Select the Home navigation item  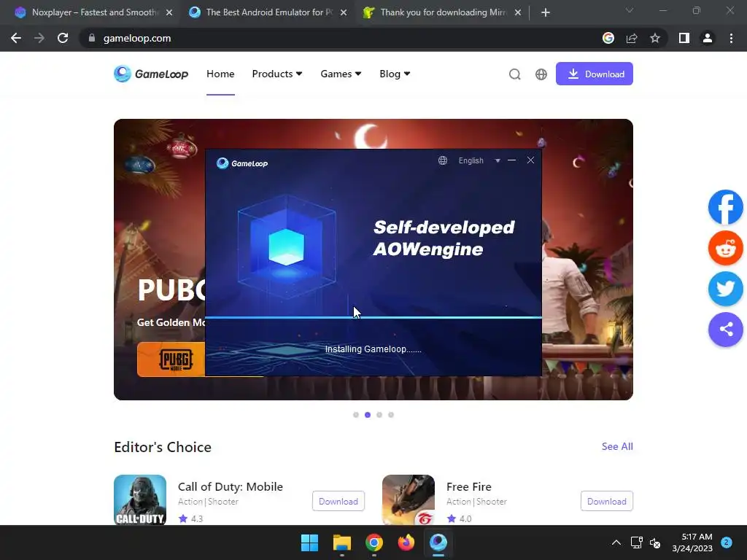click(x=220, y=74)
